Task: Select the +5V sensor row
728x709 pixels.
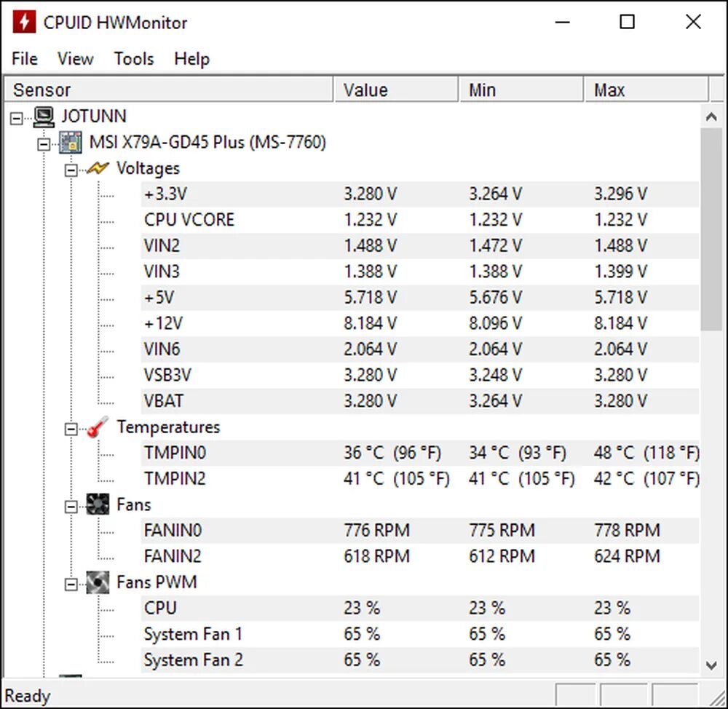Action: click(x=420, y=298)
